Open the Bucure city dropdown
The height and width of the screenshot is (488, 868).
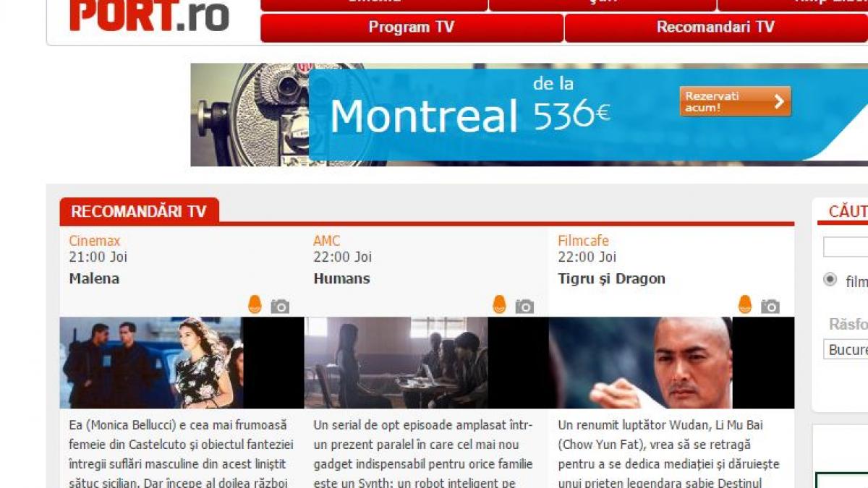click(x=846, y=349)
